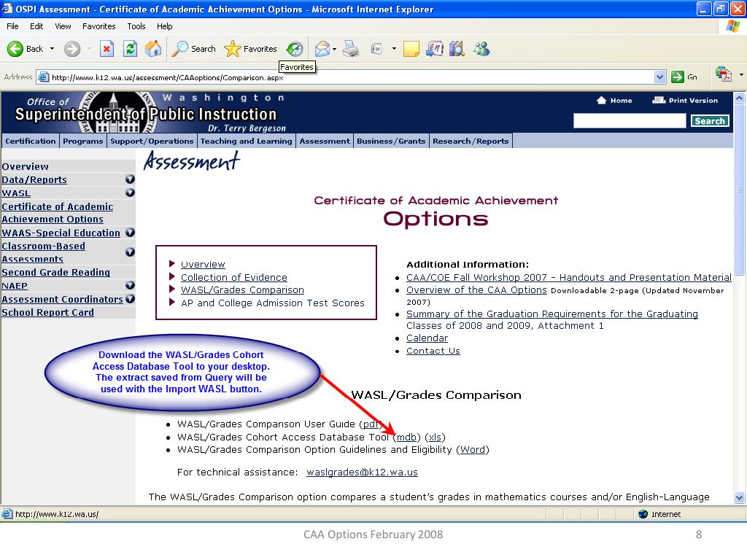Viewport: 747px width, 560px height.
Task: Stop page loading with the red X icon
Action: point(107,49)
